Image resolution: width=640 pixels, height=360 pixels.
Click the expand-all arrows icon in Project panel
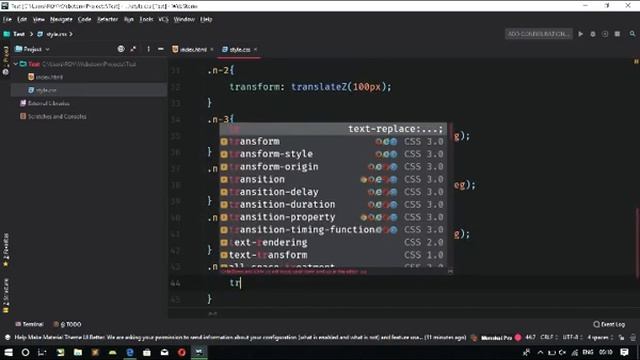click(133, 49)
